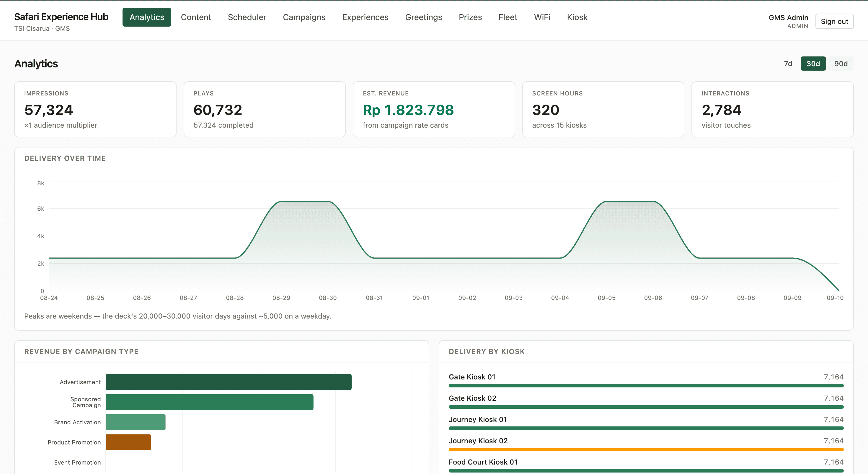This screenshot has width=868, height=474.
Task: Click the Sign out button
Action: (x=834, y=21)
